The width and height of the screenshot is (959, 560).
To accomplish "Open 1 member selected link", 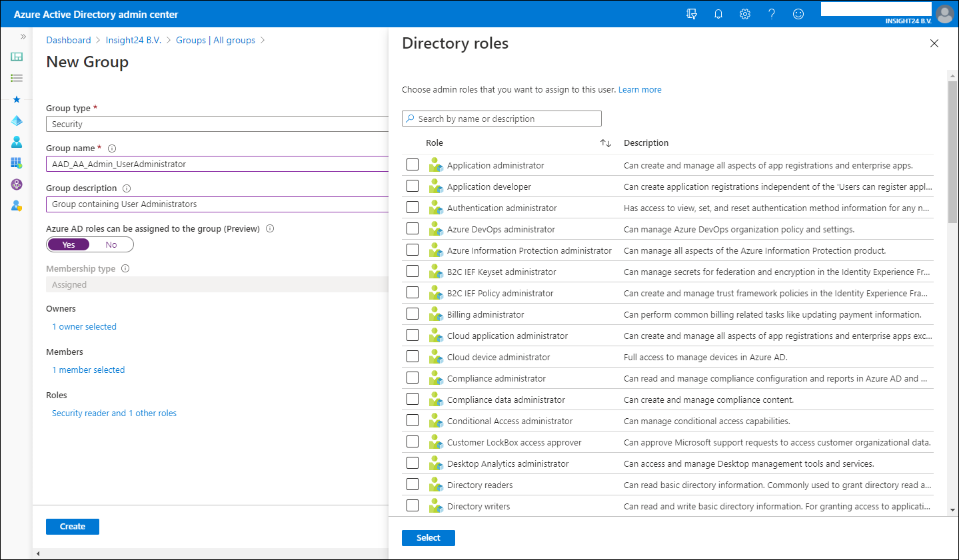I will (x=89, y=370).
